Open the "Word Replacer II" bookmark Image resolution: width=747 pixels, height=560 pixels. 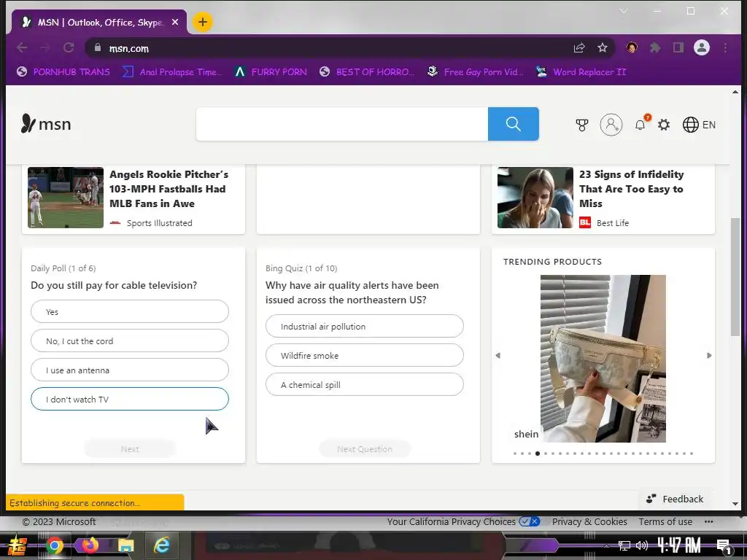pos(581,72)
